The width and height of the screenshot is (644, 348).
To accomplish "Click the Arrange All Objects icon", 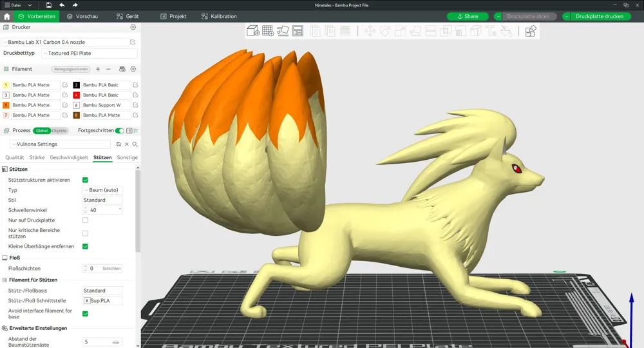I will (298, 31).
